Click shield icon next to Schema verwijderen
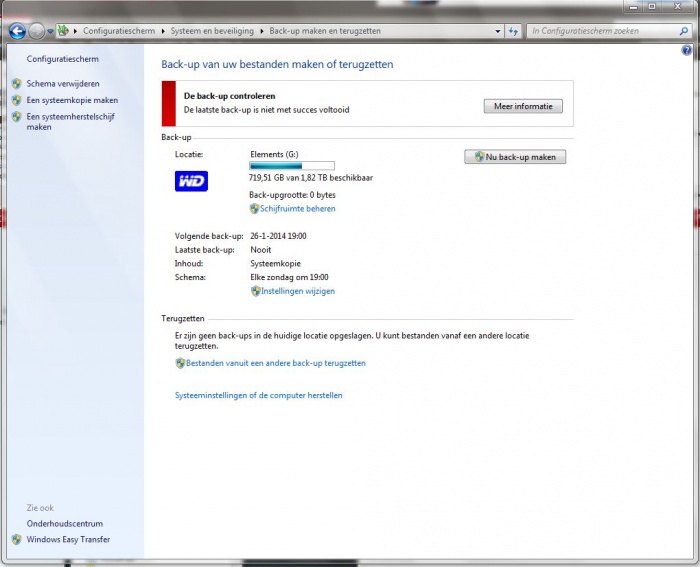 (17, 83)
